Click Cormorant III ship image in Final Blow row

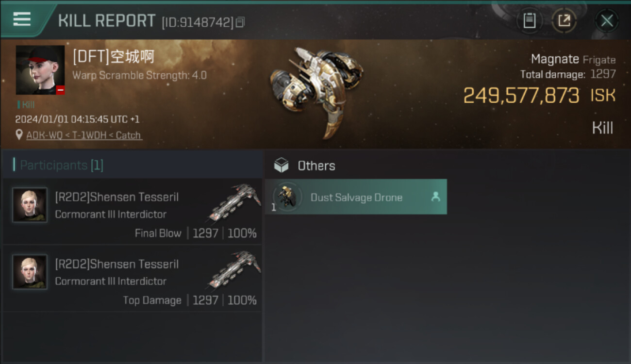(x=234, y=201)
